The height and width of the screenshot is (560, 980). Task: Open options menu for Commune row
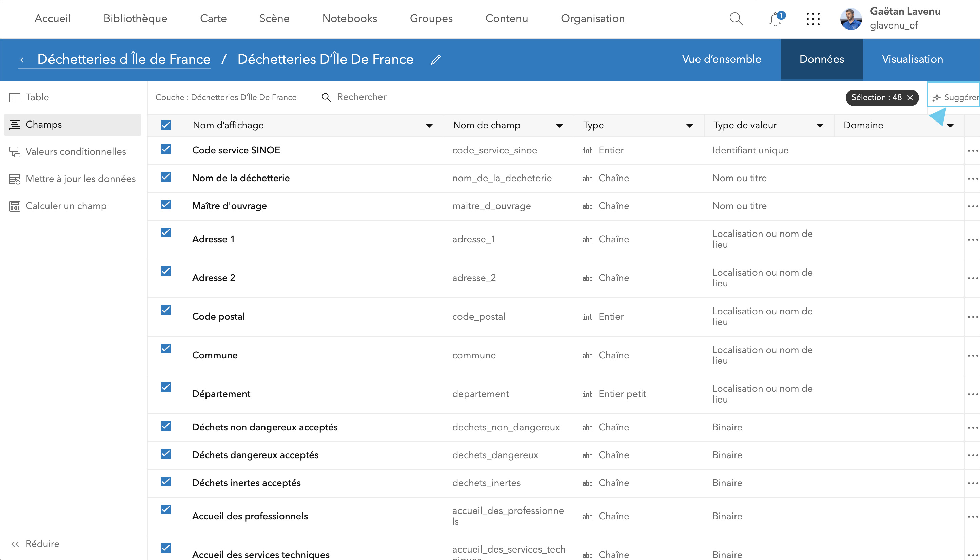(x=973, y=355)
